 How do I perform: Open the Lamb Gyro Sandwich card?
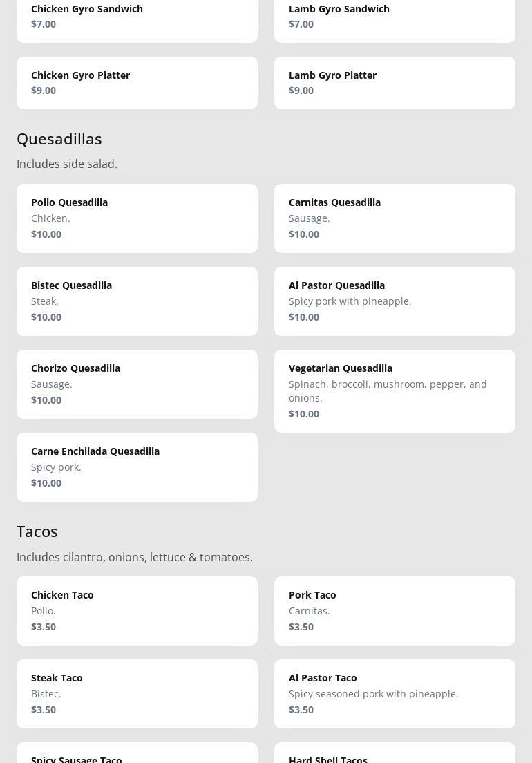(395, 17)
